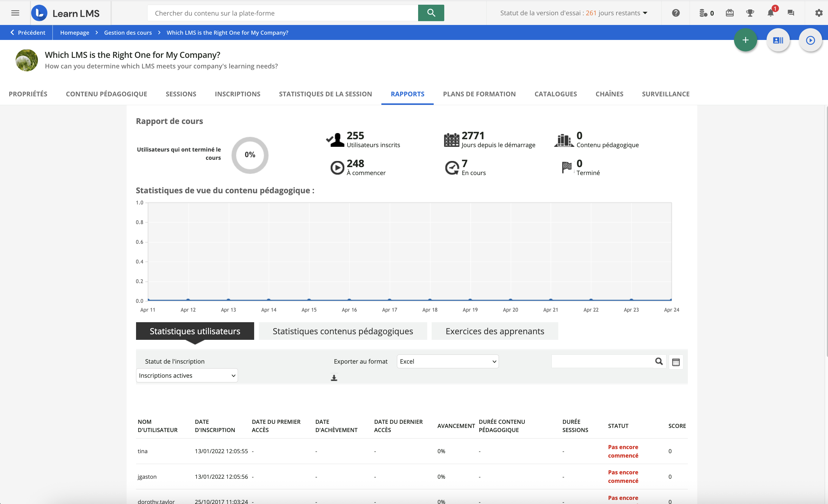Expand the trial version status dropdown

[574, 13]
